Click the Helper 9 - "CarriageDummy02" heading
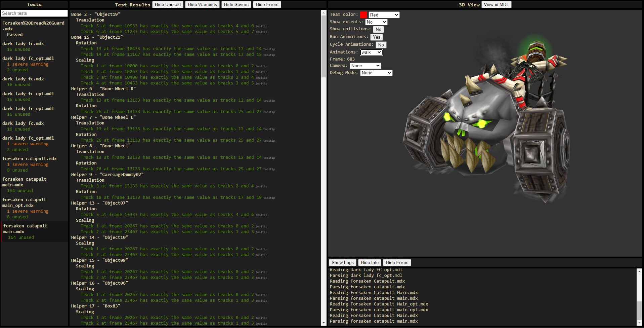644x328 pixels. [x=107, y=175]
